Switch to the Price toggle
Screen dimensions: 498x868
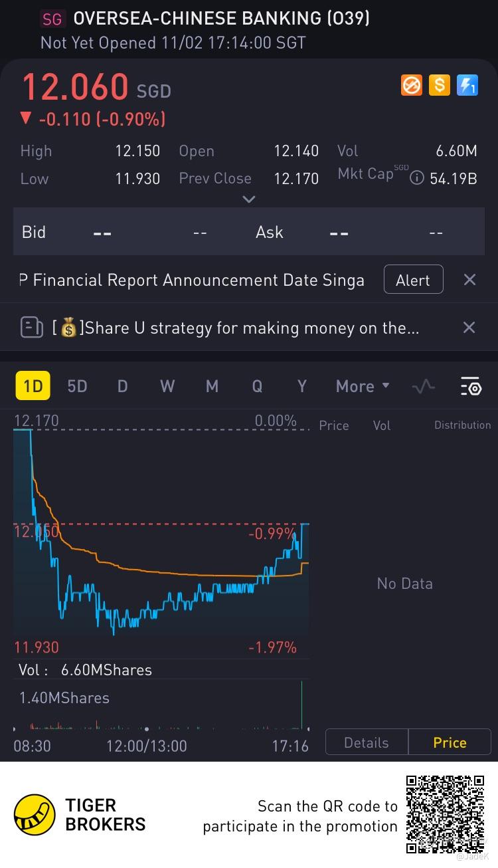[450, 742]
